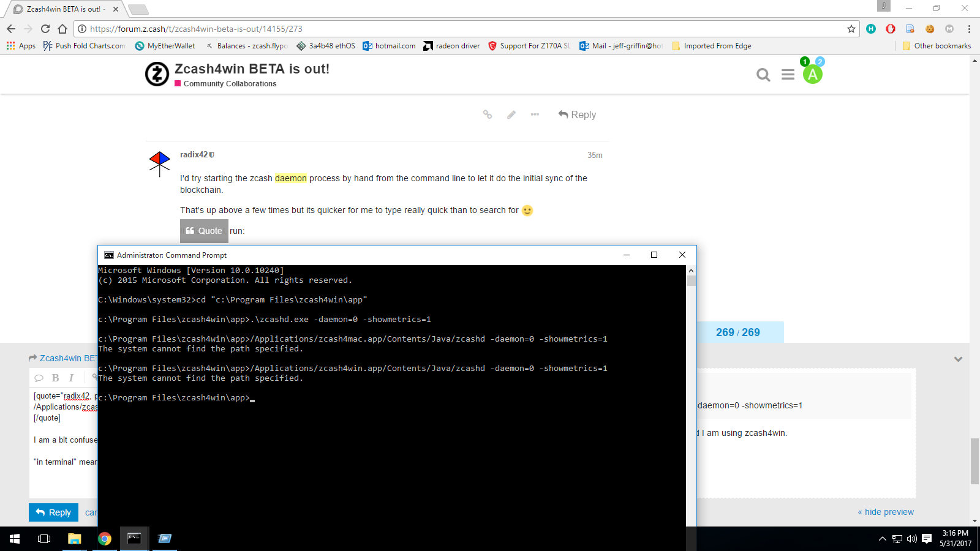Open the radeon driver bookmark
The height and width of the screenshot is (551, 980).
pyautogui.click(x=451, y=46)
